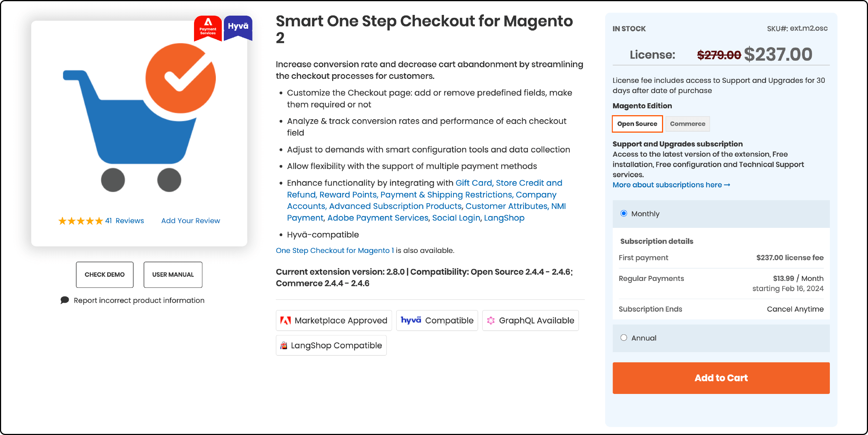Click the CHECK DEMO button
The height and width of the screenshot is (435, 868).
pos(105,274)
